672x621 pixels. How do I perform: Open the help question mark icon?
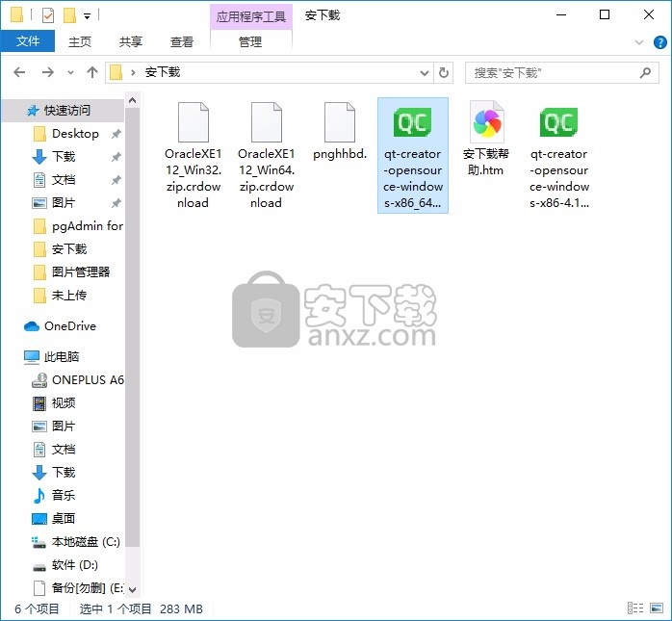coord(660,42)
